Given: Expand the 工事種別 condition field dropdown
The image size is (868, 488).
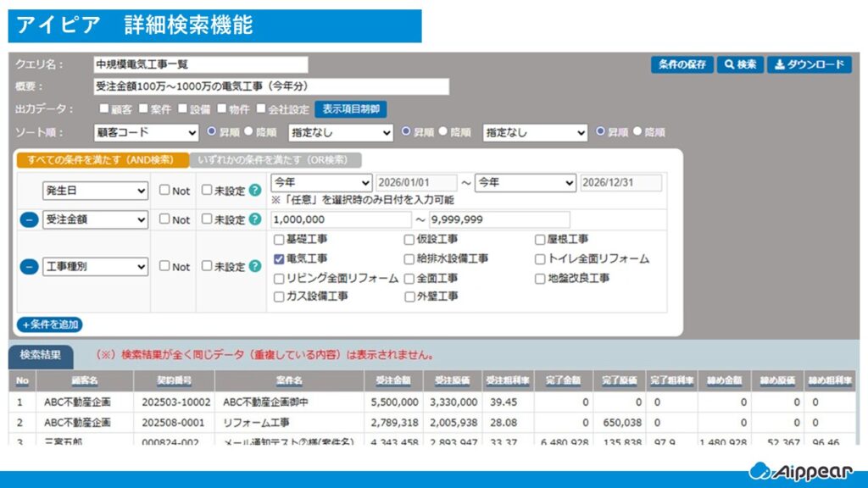Looking at the screenshot, I should (95, 267).
